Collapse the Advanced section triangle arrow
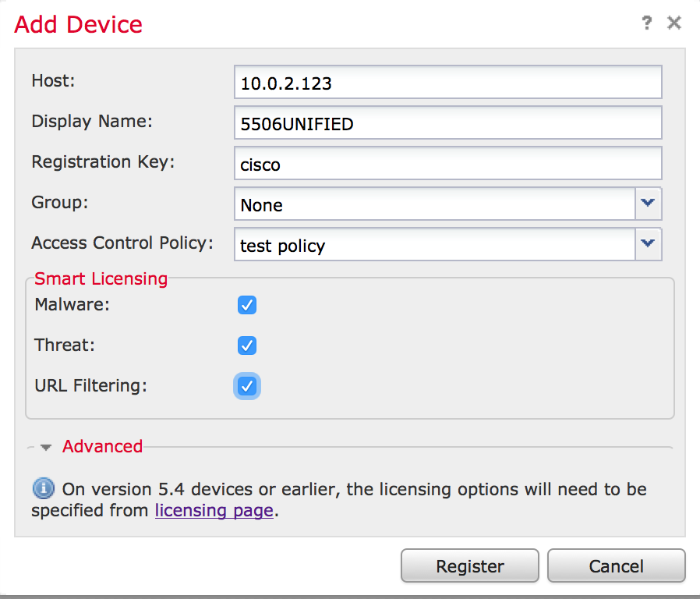700x599 pixels. 46,447
